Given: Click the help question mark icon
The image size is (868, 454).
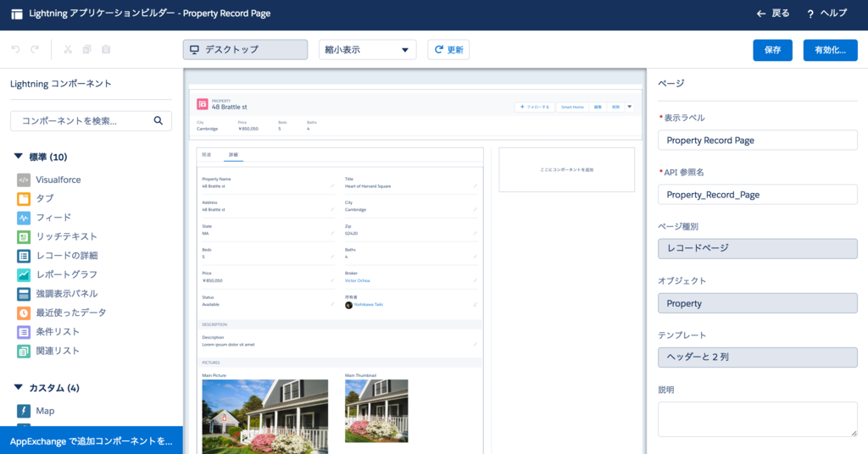Looking at the screenshot, I should point(810,14).
